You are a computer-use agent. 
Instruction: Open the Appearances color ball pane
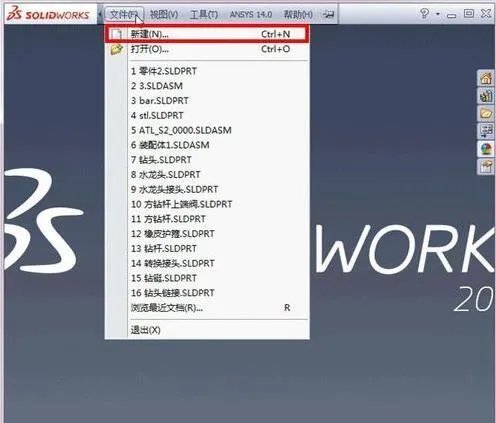coord(486,149)
